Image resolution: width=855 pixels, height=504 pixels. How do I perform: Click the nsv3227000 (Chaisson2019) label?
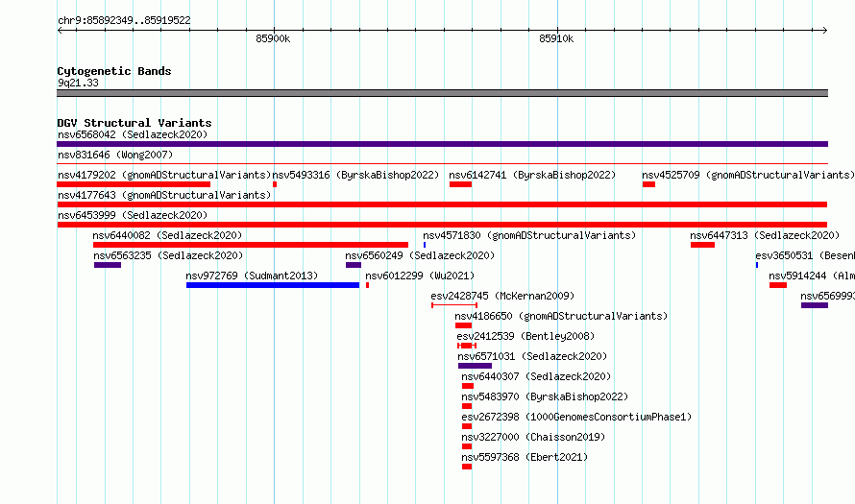click(x=533, y=437)
